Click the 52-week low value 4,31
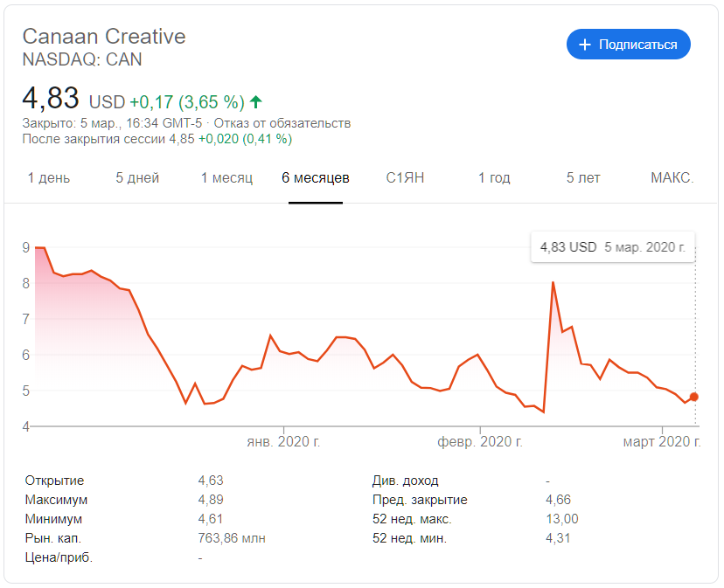Image resolution: width=724 pixels, height=588 pixels. (558, 538)
